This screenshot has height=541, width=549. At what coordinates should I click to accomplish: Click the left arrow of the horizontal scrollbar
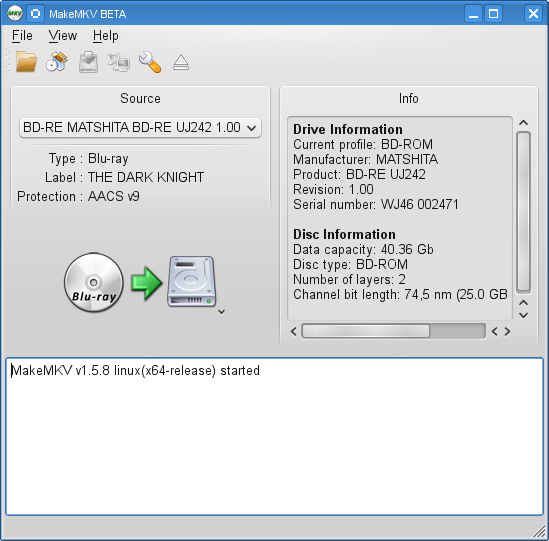(294, 331)
